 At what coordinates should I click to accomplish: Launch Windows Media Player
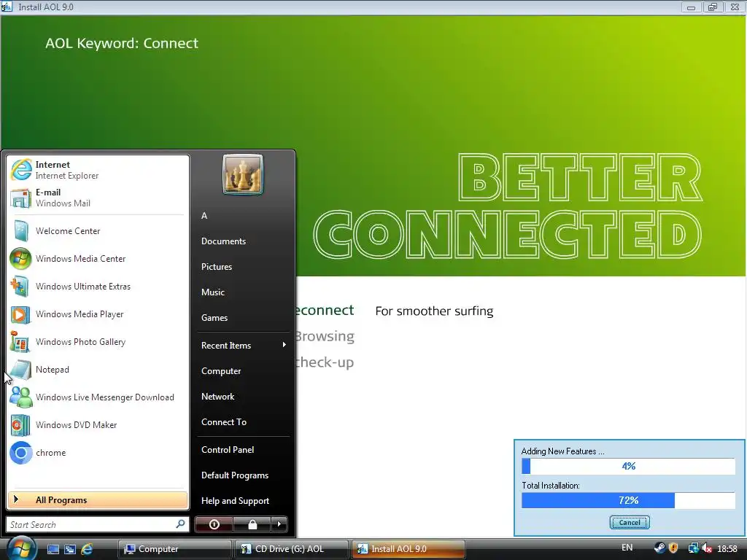[98, 314]
